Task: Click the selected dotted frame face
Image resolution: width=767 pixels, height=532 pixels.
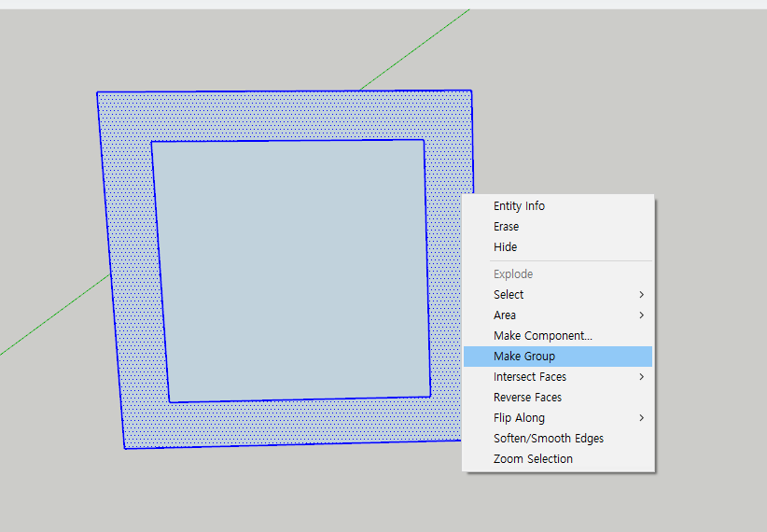Action: click(284, 117)
